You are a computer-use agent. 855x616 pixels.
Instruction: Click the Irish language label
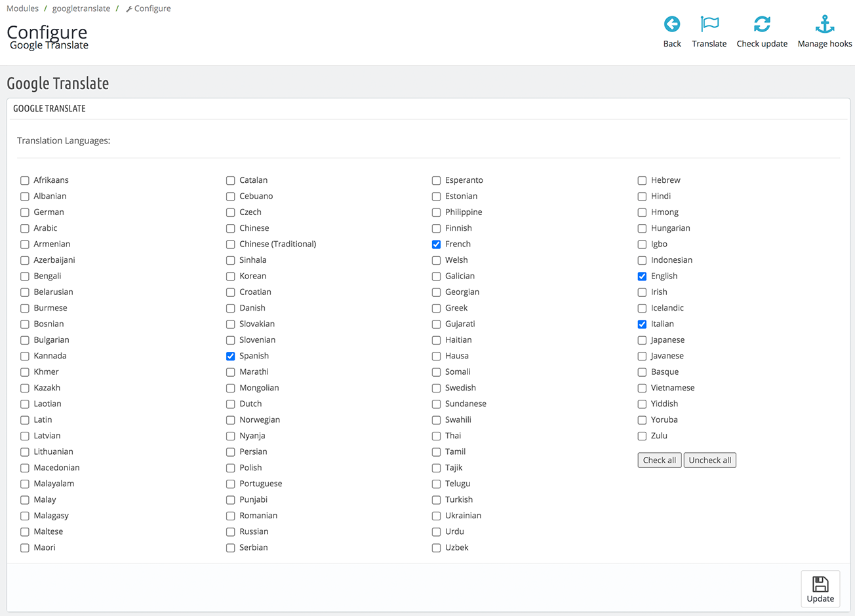(659, 292)
